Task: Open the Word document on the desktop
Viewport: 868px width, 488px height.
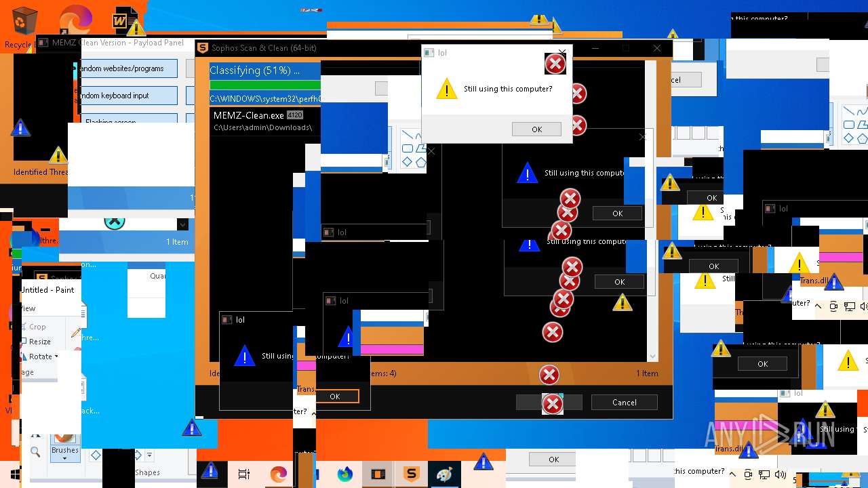Action: click(x=124, y=20)
